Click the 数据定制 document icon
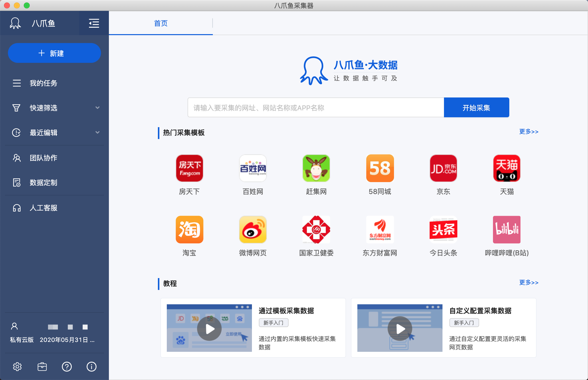 (x=17, y=183)
